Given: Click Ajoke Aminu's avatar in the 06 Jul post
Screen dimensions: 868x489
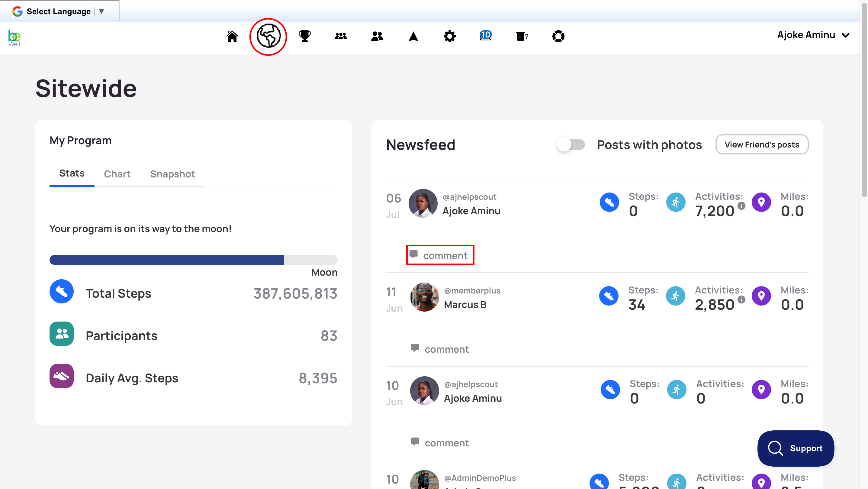Looking at the screenshot, I should [x=423, y=203].
